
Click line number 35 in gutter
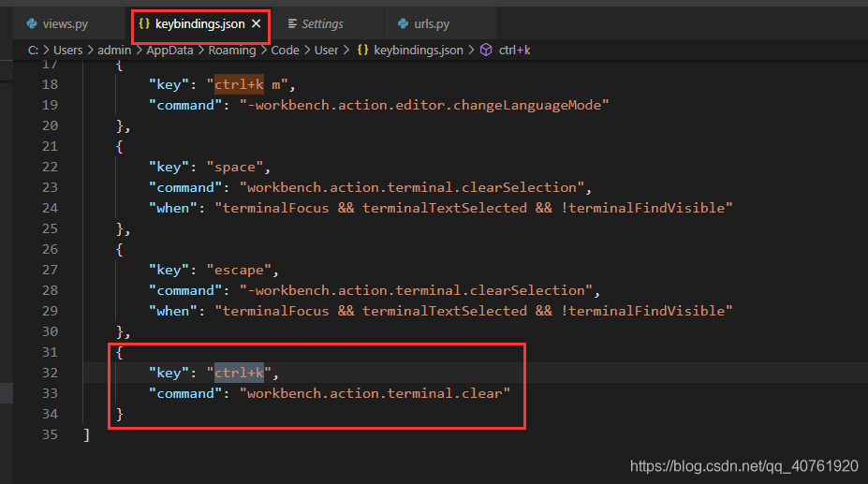(x=50, y=434)
